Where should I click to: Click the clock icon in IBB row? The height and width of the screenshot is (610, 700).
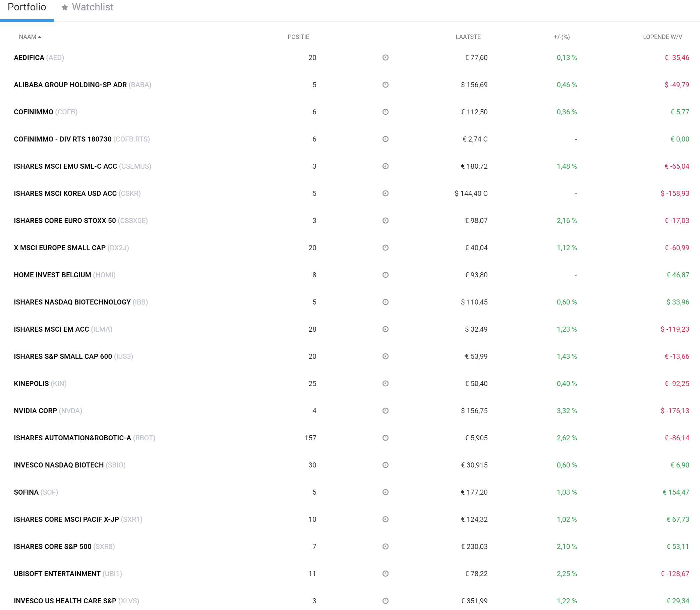[385, 302]
